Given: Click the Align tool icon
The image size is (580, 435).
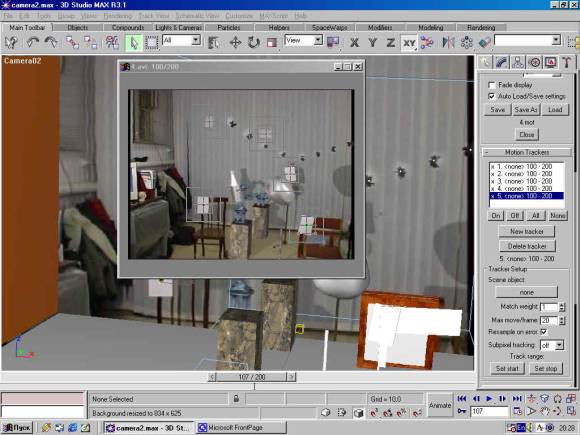Looking at the screenshot, I should 485,43.
